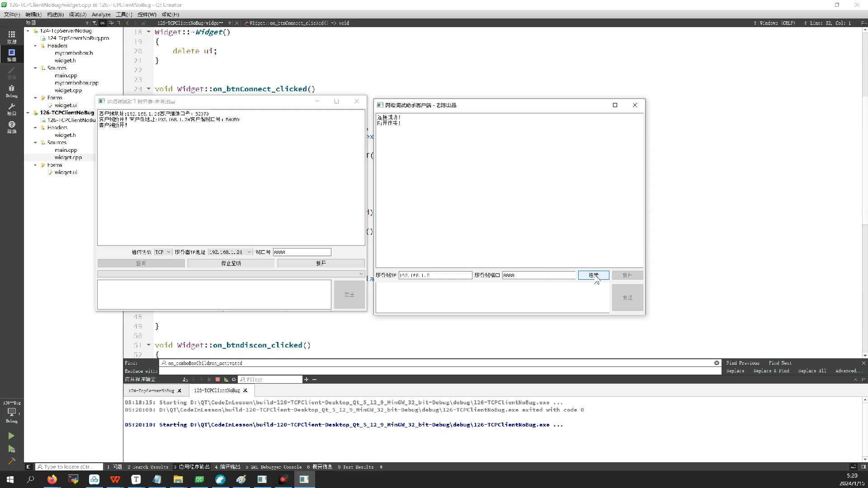Image resolution: width=868 pixels, height=488 pixels.
Task: Open the QML Debugger Console pane
Action: 274,467
